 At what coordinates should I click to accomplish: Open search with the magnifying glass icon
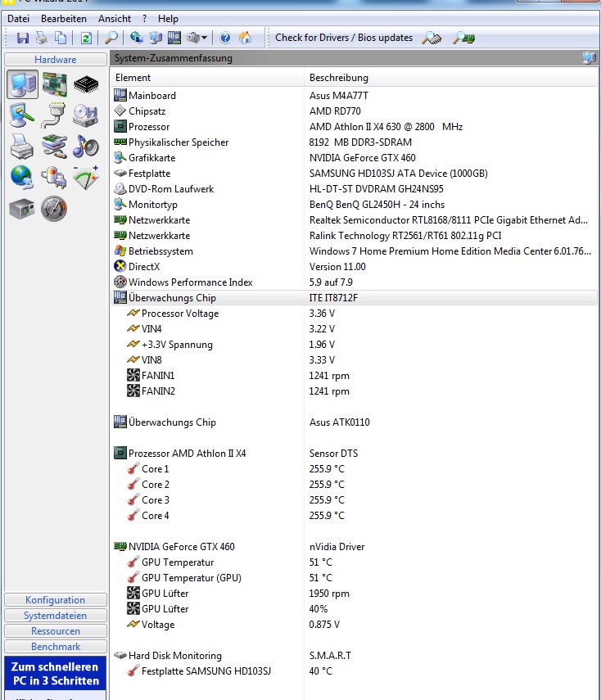pyautogui.click(x=111, y=38)
